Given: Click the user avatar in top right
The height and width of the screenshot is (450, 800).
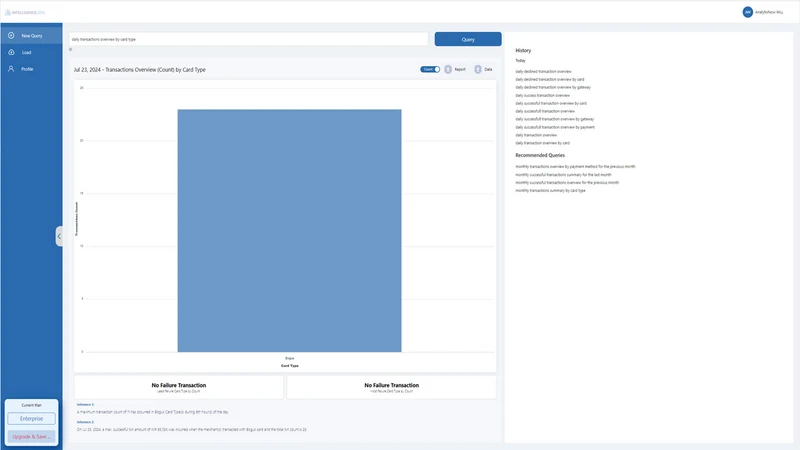Looking at the screenshot, I should pos(747,12).
